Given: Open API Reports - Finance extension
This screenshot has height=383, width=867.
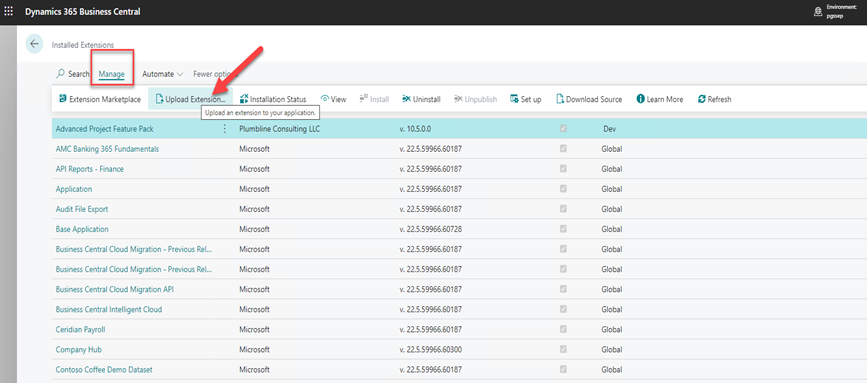Looking at the screenshot, I should (90, 169).
